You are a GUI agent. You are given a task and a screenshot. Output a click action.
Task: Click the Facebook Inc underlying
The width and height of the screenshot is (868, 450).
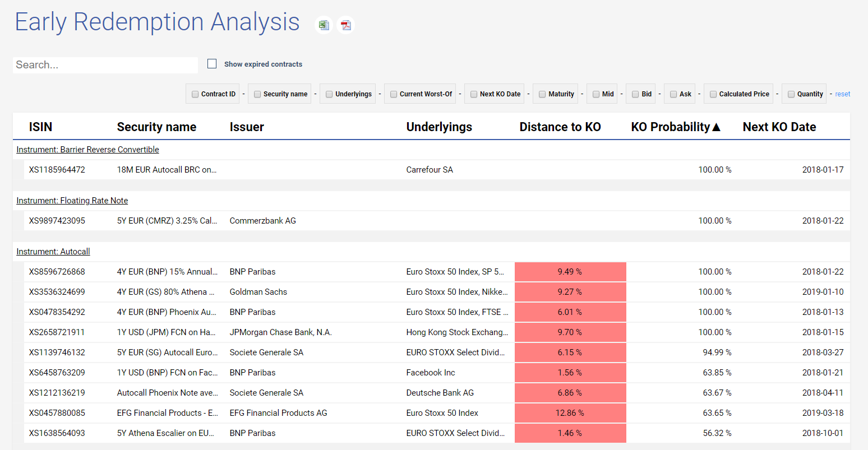(x=431, y=373)
